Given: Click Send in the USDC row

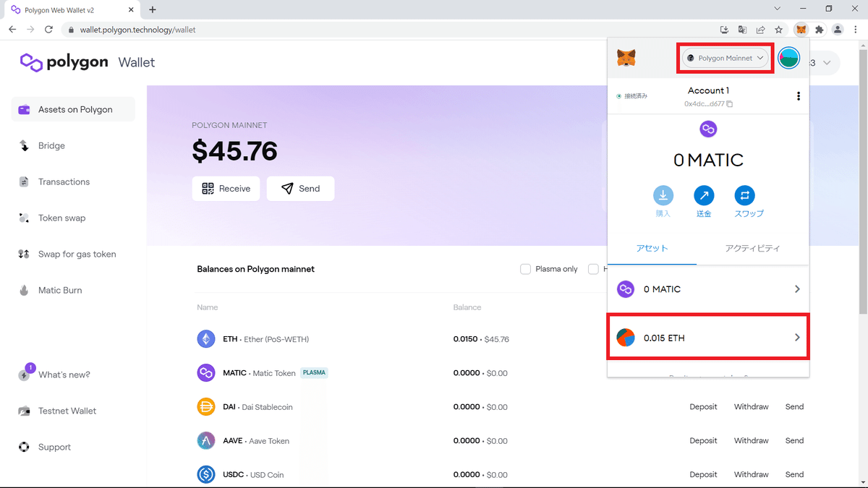Looking at the screenshot, I should [794, 474].
